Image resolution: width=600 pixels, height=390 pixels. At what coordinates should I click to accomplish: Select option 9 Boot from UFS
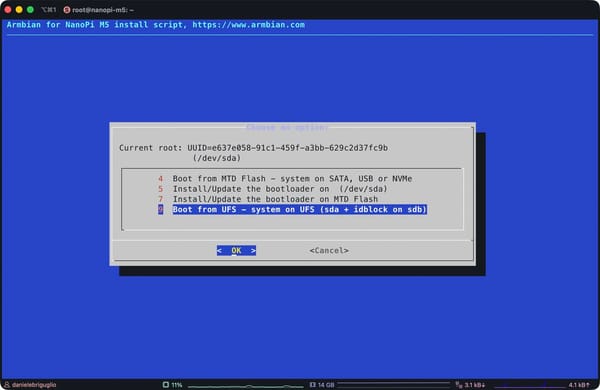pyautogui.click(x=292, y=209)
